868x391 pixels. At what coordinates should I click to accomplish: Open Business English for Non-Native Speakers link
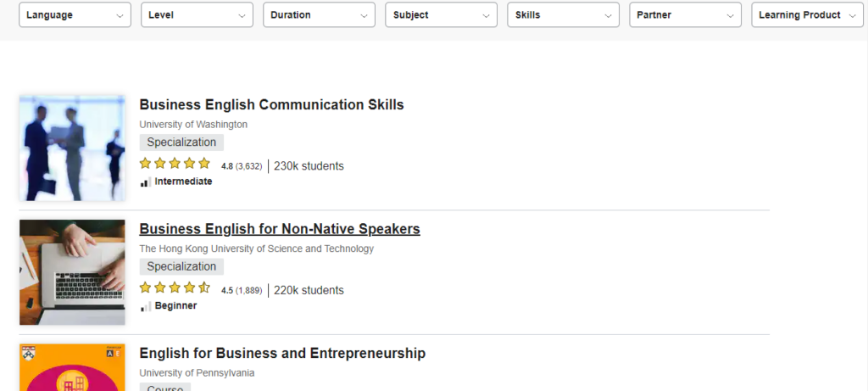280,229
